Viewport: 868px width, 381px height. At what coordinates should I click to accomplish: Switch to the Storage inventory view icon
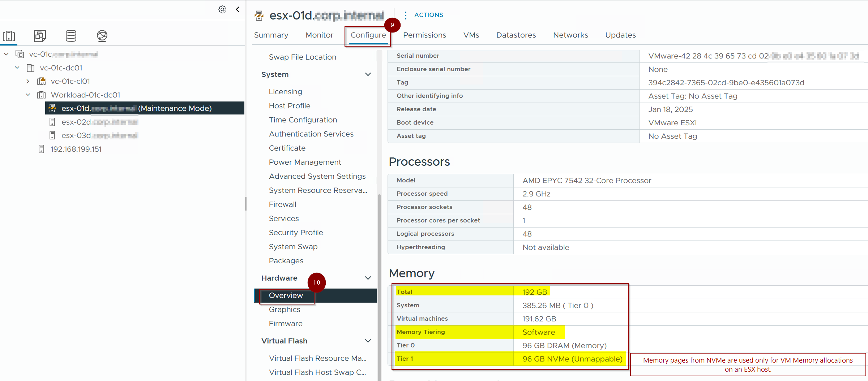click(71, 36)
